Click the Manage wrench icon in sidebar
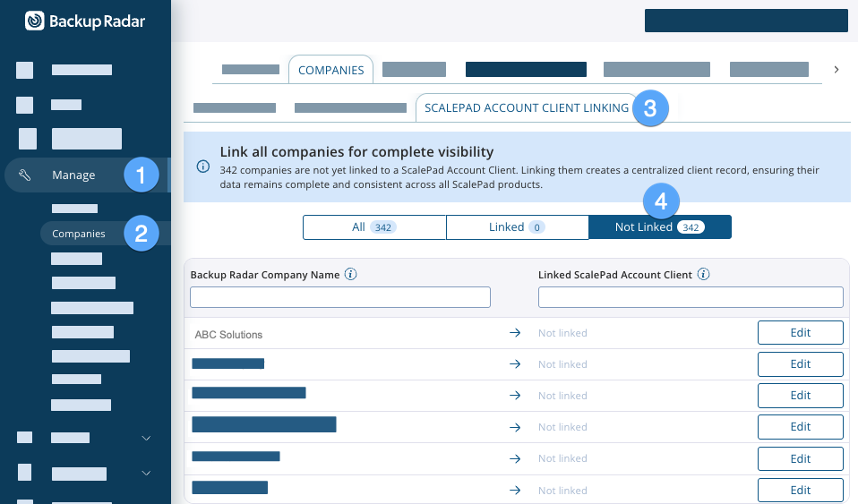The height and width of the screenshot is (504, 858). [25, 175]
